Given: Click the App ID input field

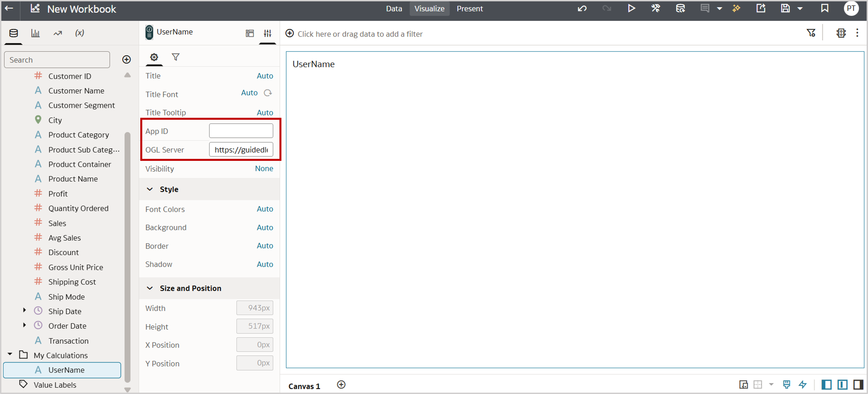Looking at the screenshot, I should click(x=241, y=131).
